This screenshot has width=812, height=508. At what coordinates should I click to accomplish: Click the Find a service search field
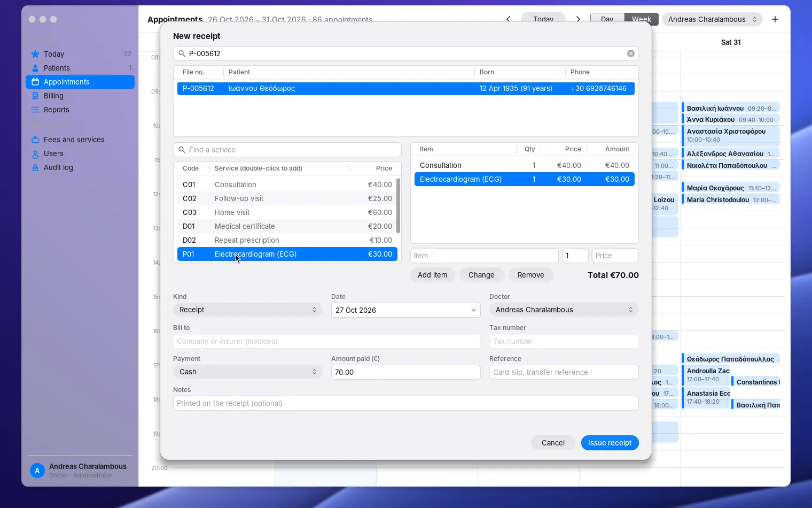point(287,150)
